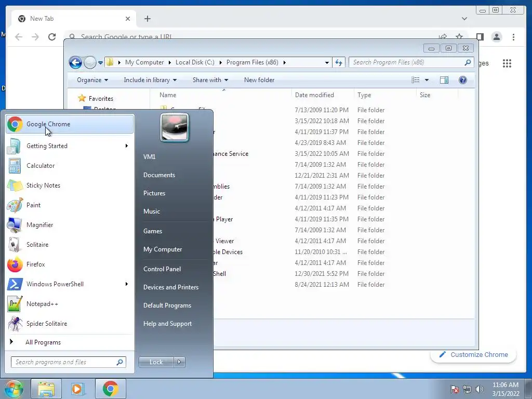Toggle the Explorer preview pane
532x399 pixels.
pos(444,80)
